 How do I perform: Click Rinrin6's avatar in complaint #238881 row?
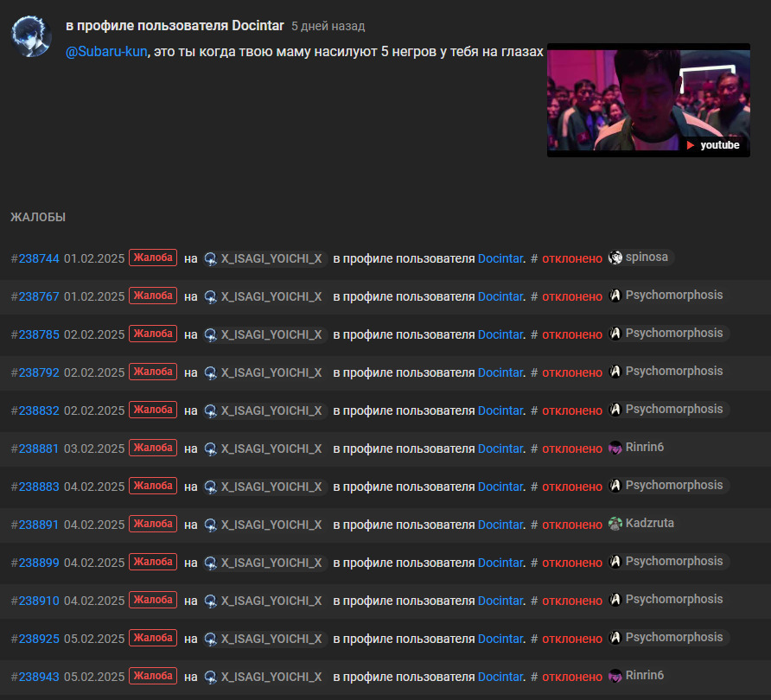(615, 448)
